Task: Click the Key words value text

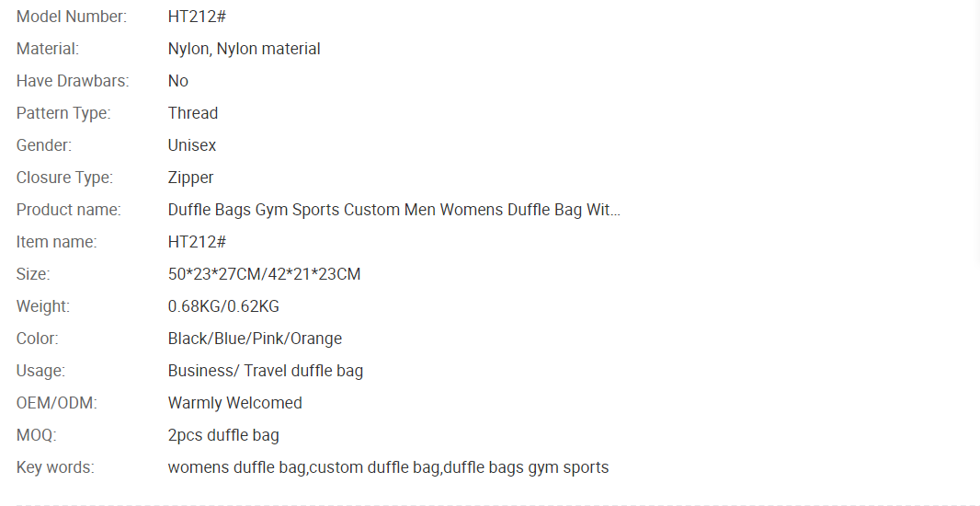Action: [388, 468]
